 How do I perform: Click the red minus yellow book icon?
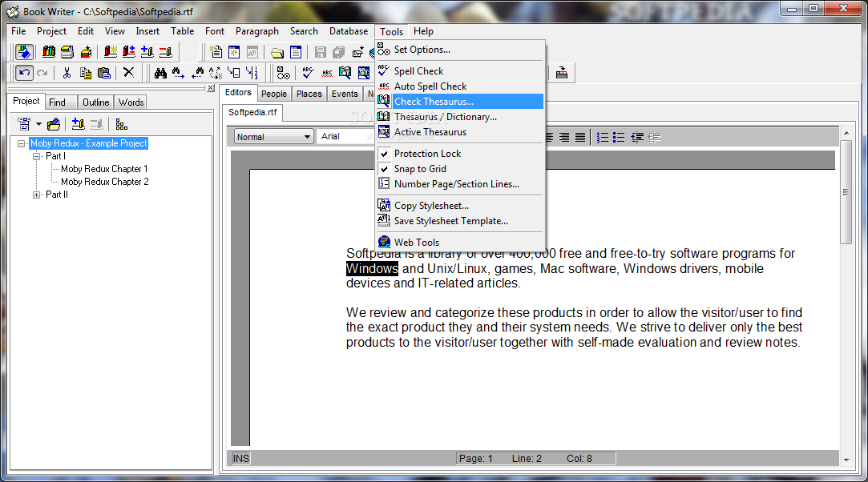[166, 52]
